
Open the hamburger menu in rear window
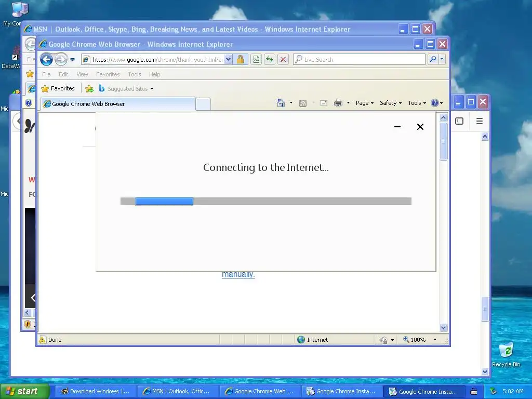pyautogui.click(x=480, y=121)
